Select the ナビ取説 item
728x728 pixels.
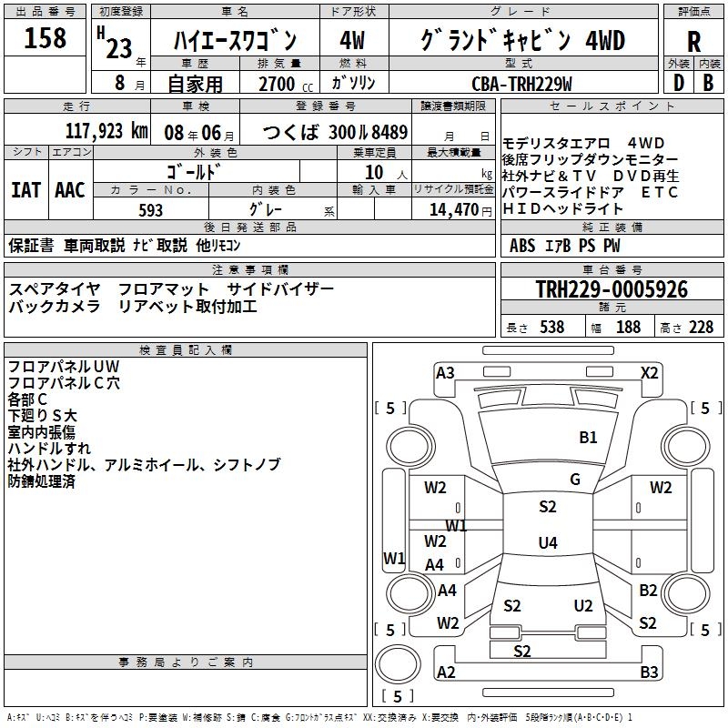(160, 246)
